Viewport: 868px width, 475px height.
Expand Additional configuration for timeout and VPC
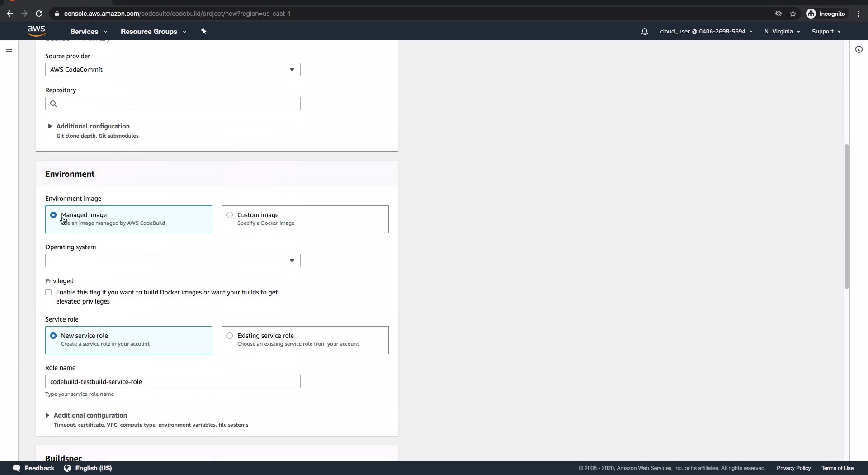point(86,415)
